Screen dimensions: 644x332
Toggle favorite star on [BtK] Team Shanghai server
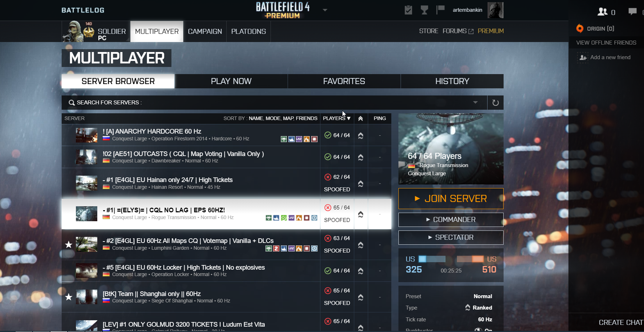click(x=68, y=297)
